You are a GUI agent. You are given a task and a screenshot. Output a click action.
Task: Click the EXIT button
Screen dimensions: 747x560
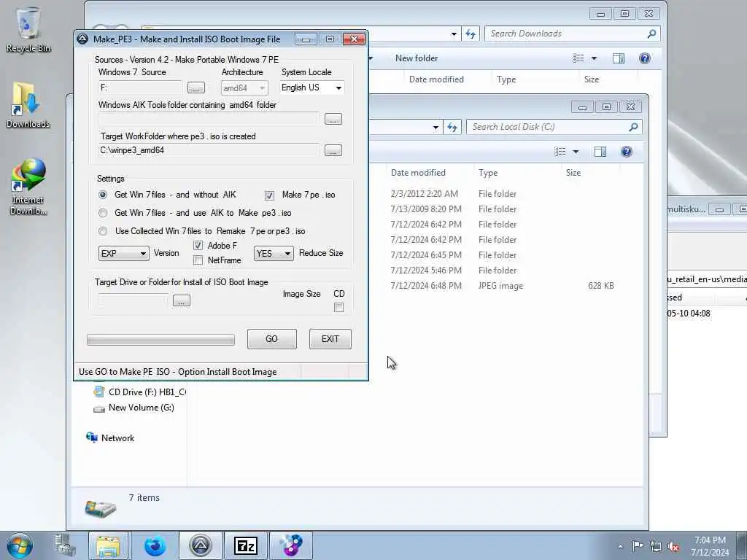point(330,339)
